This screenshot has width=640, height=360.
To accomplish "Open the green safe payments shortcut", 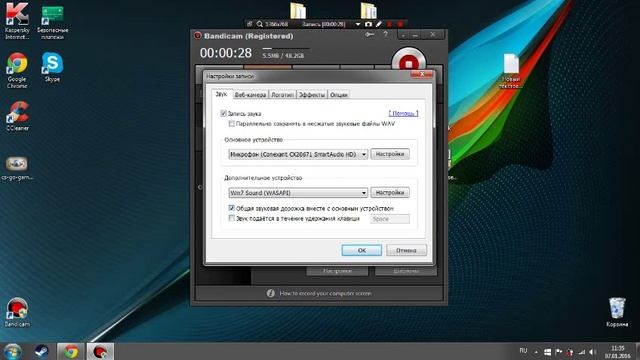I will point(52,22).
